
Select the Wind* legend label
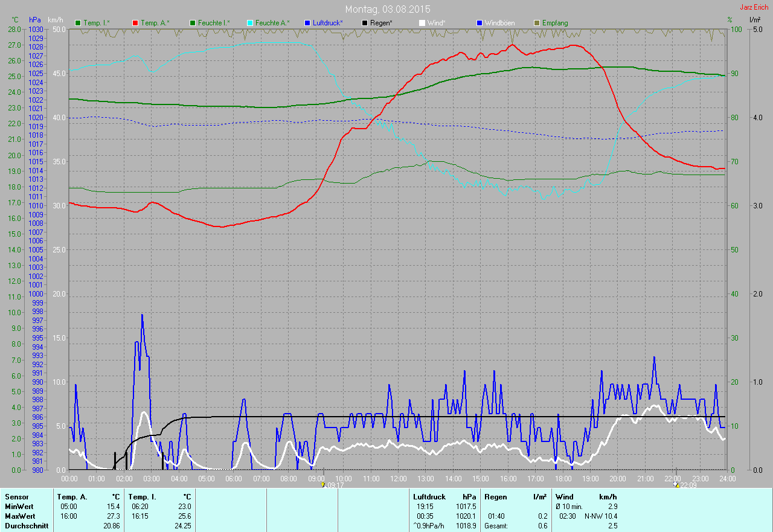pos(437,23)
